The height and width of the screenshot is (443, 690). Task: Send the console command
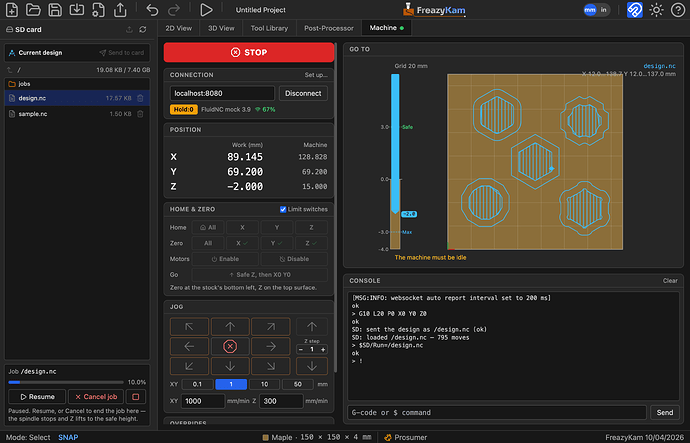click(664, 413)
